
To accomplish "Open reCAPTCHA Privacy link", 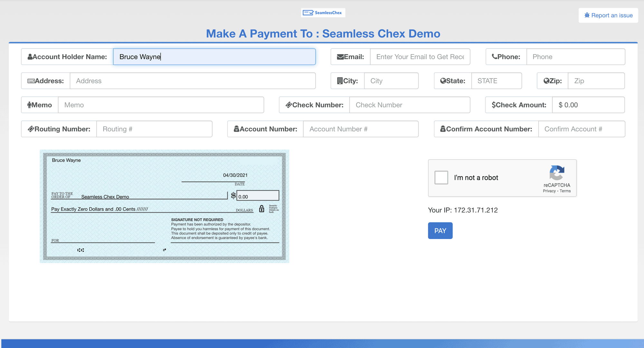I will [549, 191].
